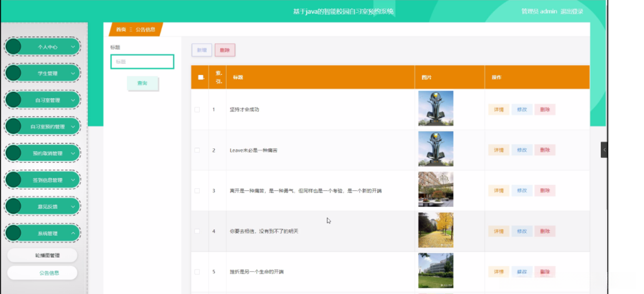The width and height of the screenshot is (644, 294).
Task: Click title text 坚持才会成功
Action: click(244, 109)
